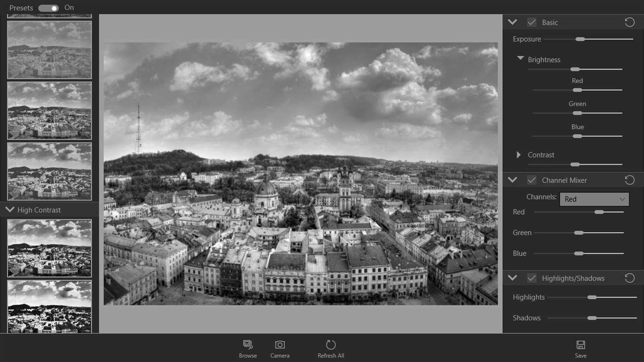Viewport: 644px width, 362px height.
Task: Click the Brightness Blue slider handle
Action: (x=577, y=136)
